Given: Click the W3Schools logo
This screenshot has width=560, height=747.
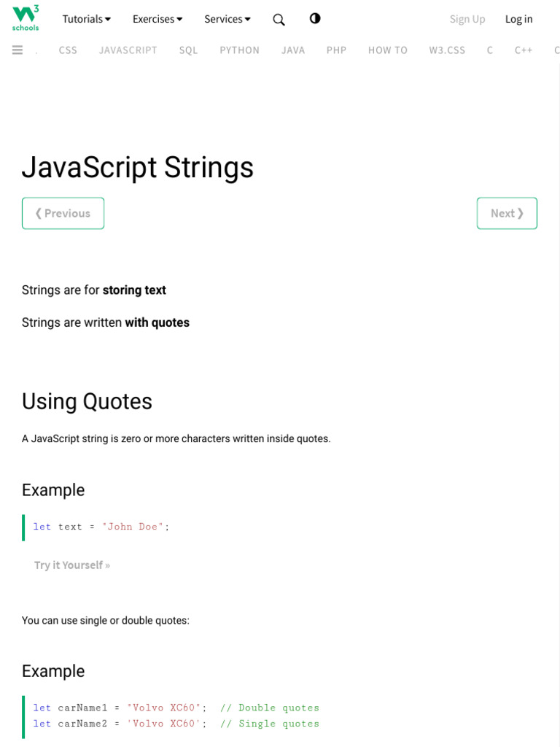Looking at the screenshot, I should coord(26,18).
